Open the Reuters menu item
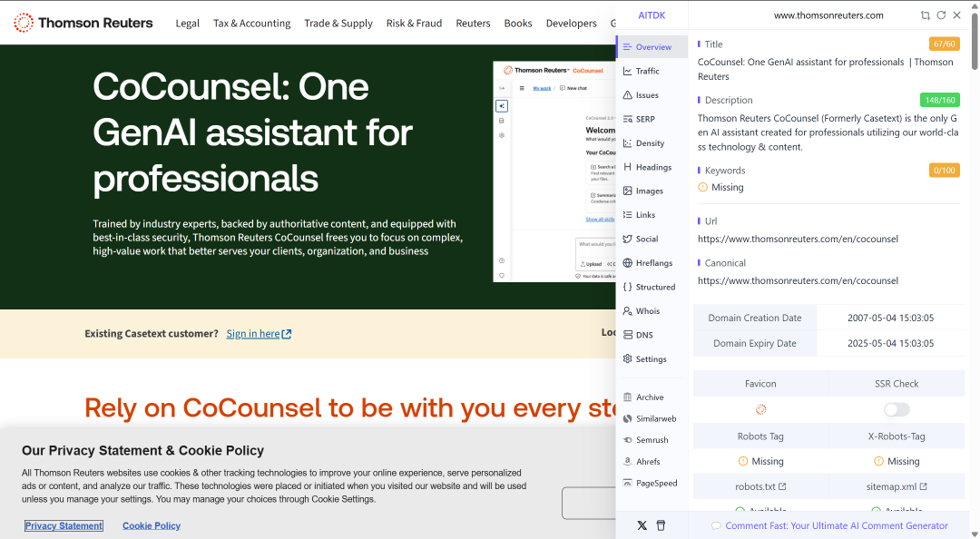Screen dimensions: 980x539 (473, 23)
